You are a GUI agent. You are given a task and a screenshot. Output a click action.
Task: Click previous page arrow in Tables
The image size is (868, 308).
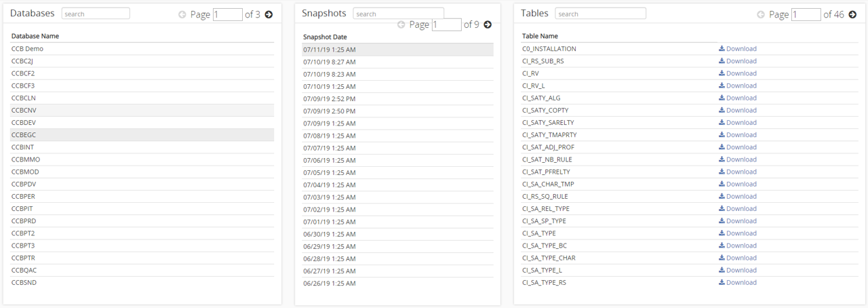pyautogui.click(x=761, y=14)
